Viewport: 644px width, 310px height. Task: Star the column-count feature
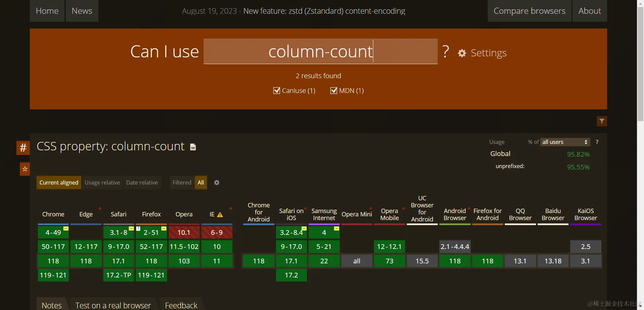25,169
